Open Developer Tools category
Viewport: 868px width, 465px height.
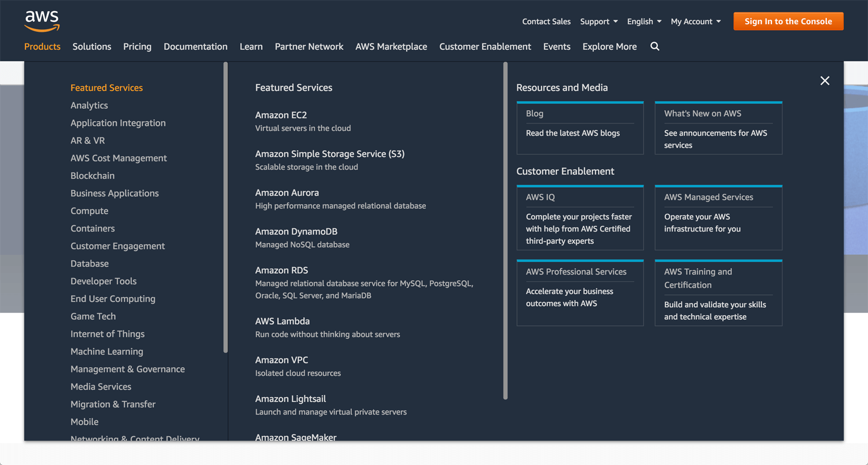pos(104,281)
